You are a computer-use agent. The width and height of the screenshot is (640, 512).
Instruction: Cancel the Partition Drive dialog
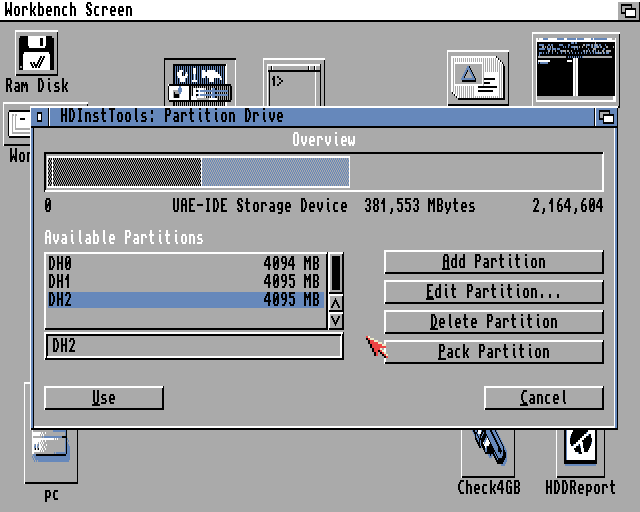click(544, 398)
